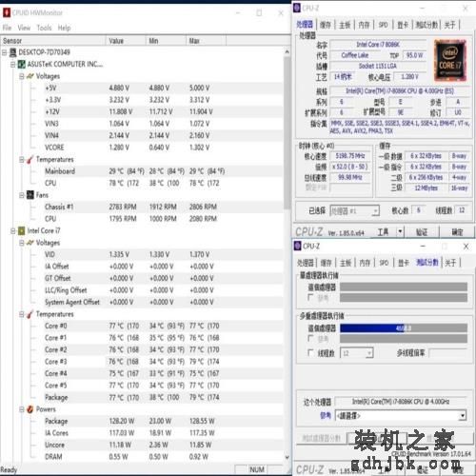Click the Max column header
This screenshot has width=476, height=476.
click(x=206, y=41)
